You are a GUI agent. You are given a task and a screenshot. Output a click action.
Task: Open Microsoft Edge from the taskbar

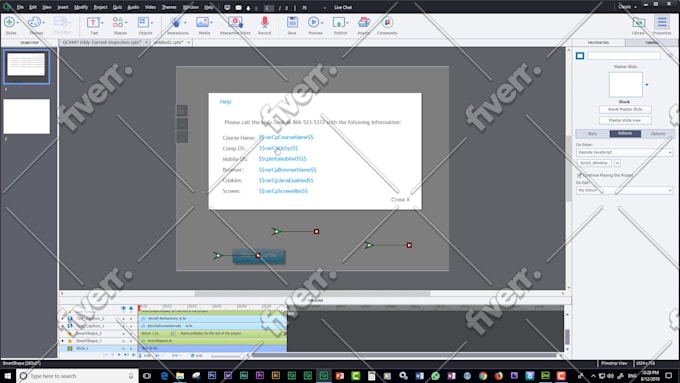click(x=164, y=376)
